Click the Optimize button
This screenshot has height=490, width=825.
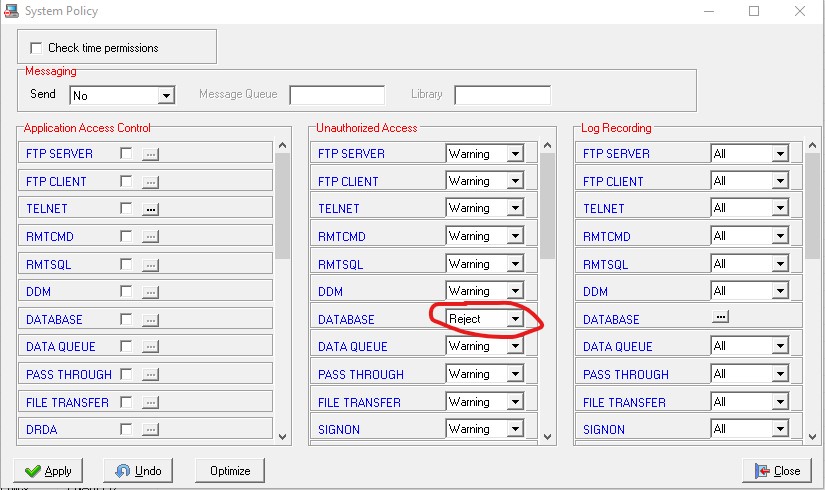(x=229, y=471)
